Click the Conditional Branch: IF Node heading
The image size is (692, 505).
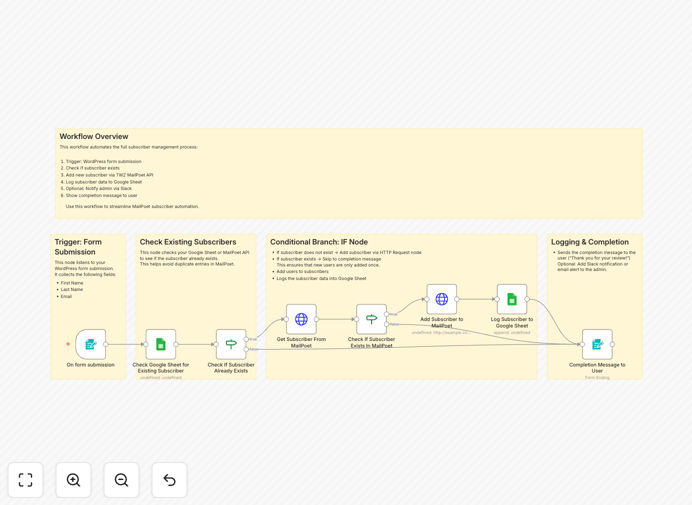click(319, 242)
